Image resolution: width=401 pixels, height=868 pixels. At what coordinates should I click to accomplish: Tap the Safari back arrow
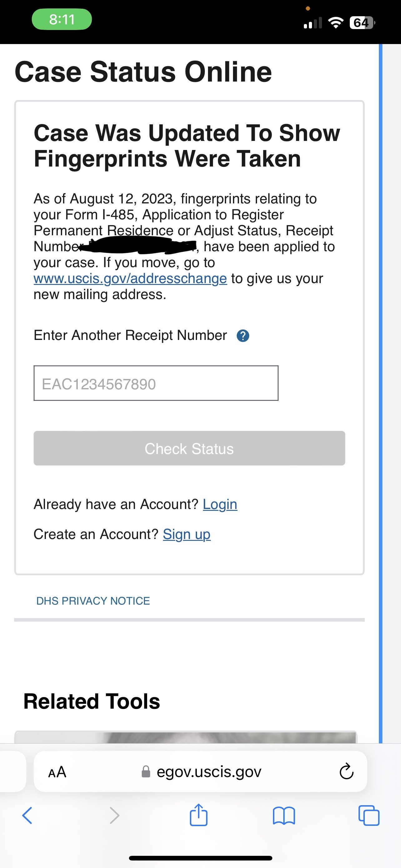pos(27,816)
